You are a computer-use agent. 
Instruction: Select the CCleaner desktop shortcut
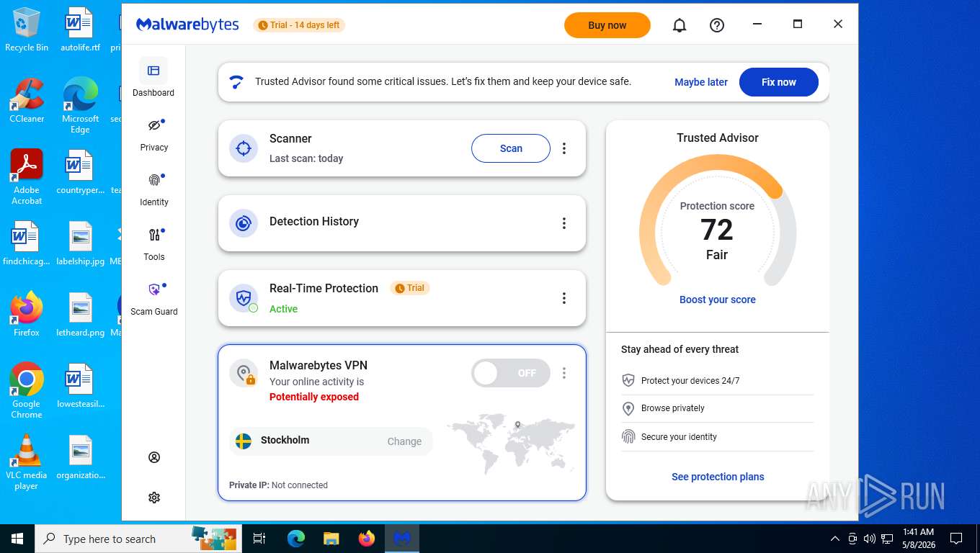tap(27, 101)
